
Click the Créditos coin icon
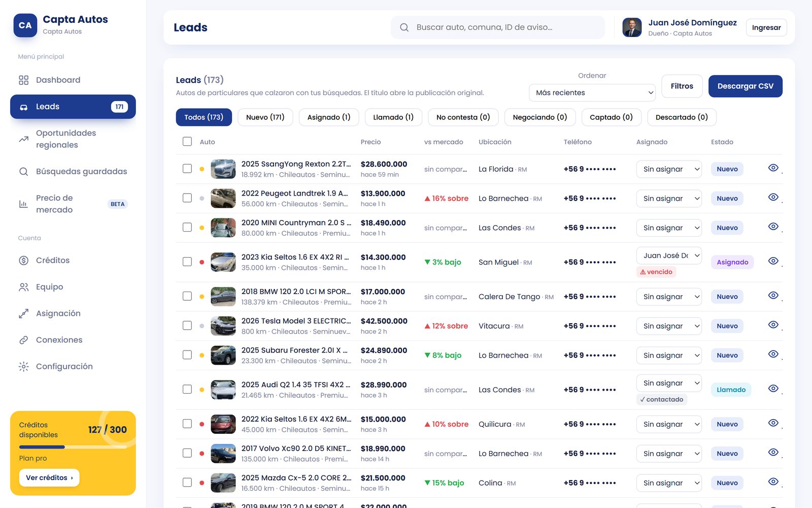coord(24,261)
